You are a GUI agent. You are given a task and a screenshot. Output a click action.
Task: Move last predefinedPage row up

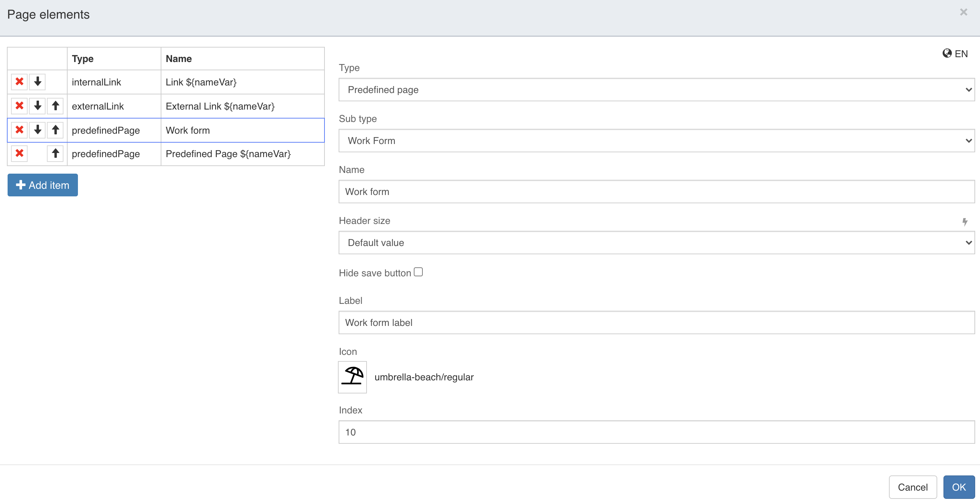tap(55, 154)
